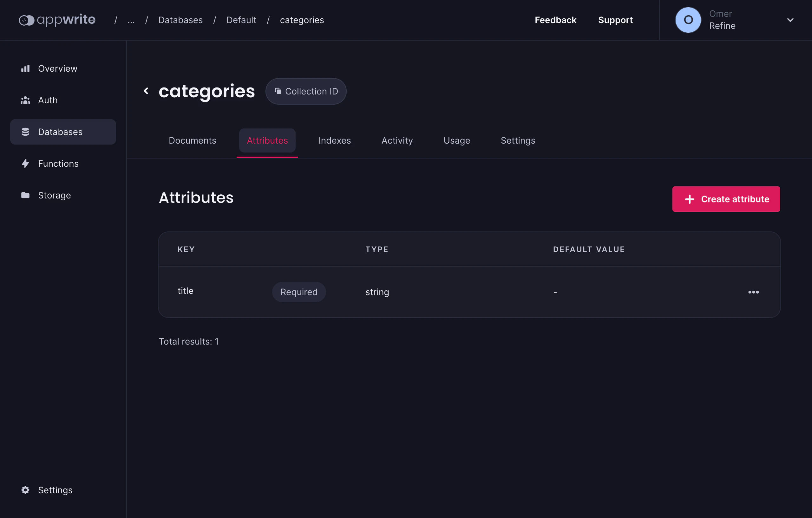This screenshot has width=812, height=518.
Task: Open the Indexes tab
Action: (x=335, y=140)
